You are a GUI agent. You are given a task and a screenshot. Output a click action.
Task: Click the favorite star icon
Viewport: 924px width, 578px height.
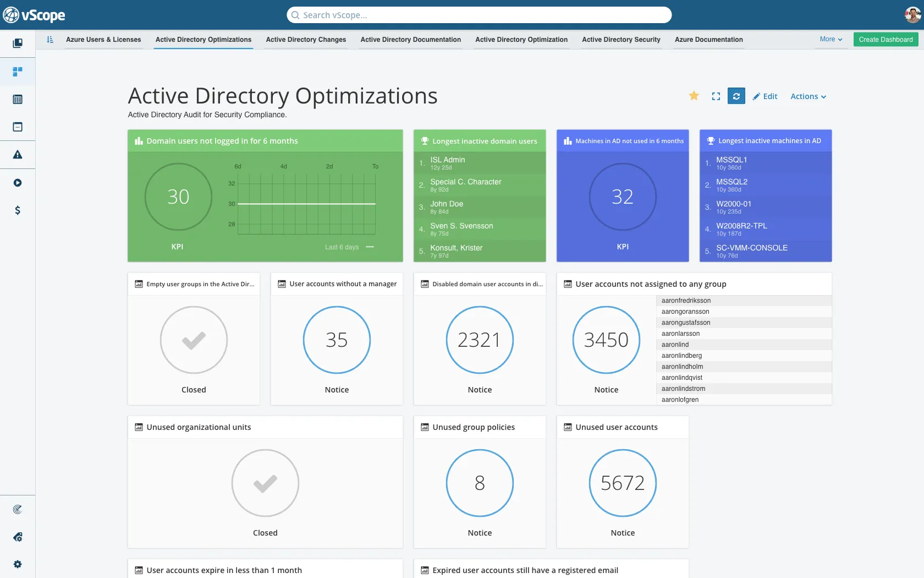(694, 96)
